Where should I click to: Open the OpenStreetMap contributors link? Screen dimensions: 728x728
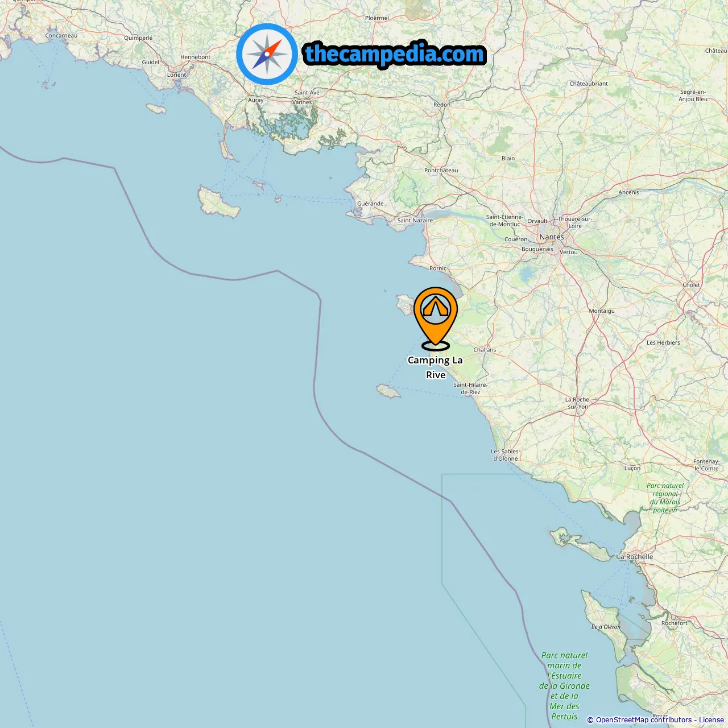pyautogui.click(x=644, y=720)
